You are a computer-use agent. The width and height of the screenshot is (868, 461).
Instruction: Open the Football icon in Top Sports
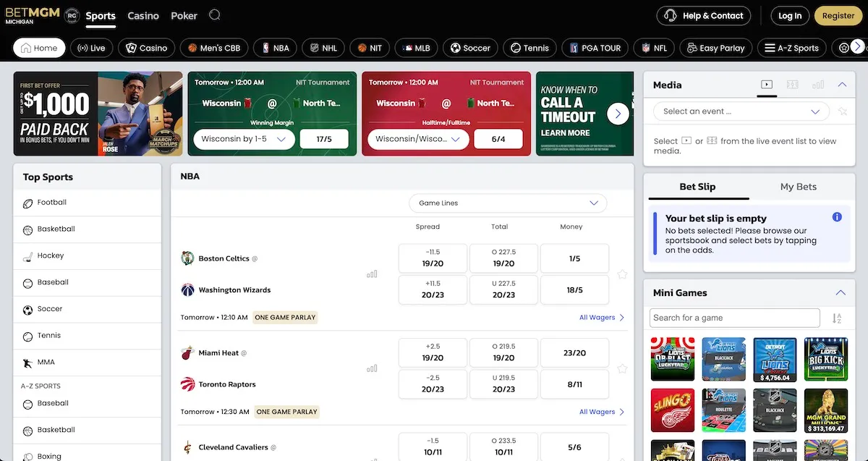pyautogui.click(x=27, y=203)
